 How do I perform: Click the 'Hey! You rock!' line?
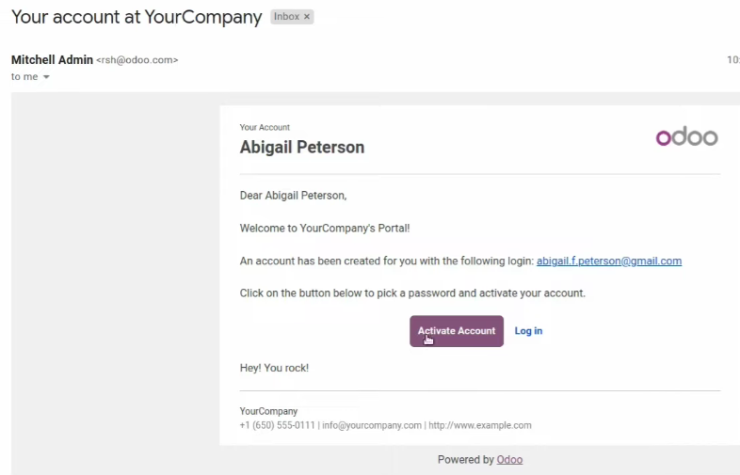pos(274,368)
